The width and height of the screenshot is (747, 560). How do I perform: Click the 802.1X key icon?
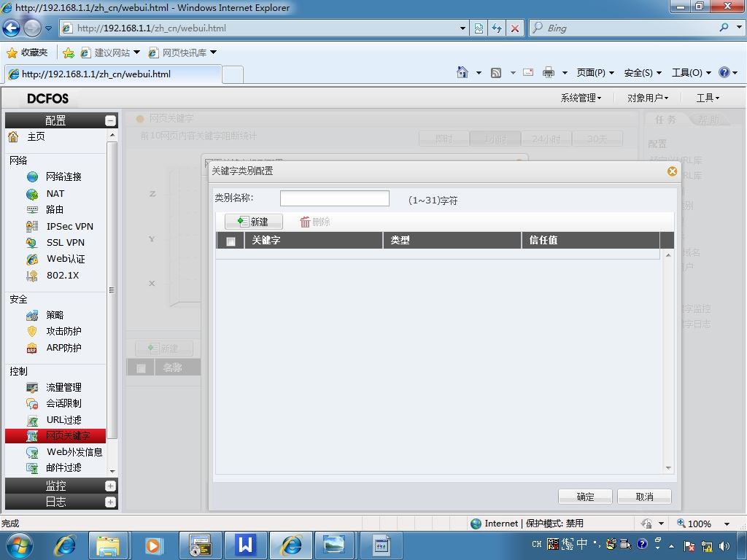pos(32,276)
